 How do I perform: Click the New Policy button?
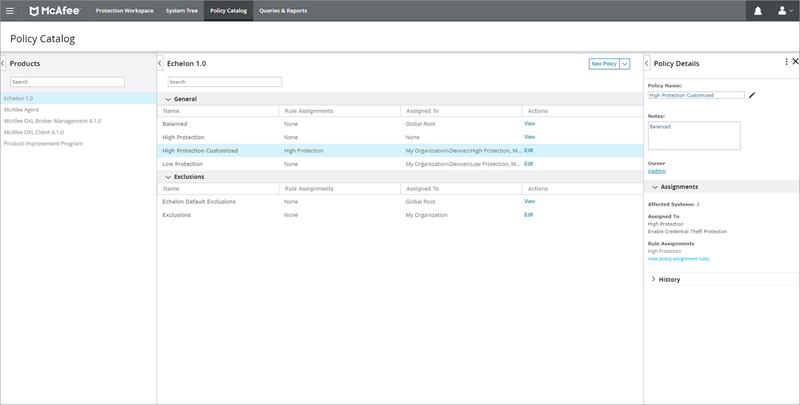604,64
